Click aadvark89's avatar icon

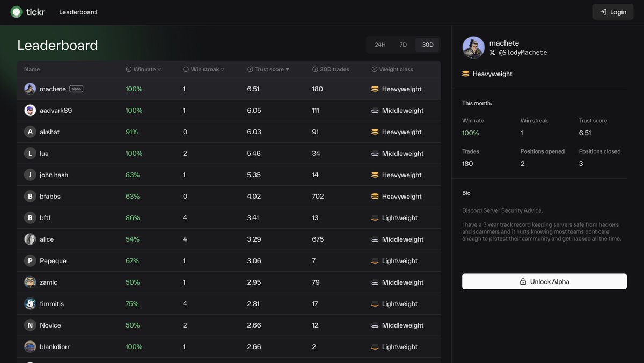pyautogui.click(x=30, y=111)
